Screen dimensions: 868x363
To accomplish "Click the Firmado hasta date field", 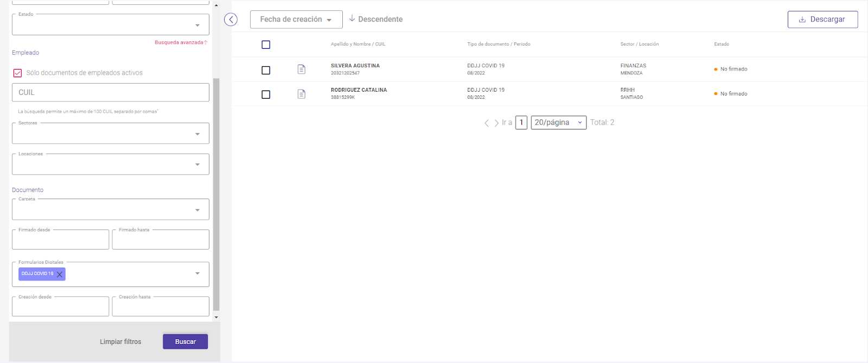I will point(161,239).
